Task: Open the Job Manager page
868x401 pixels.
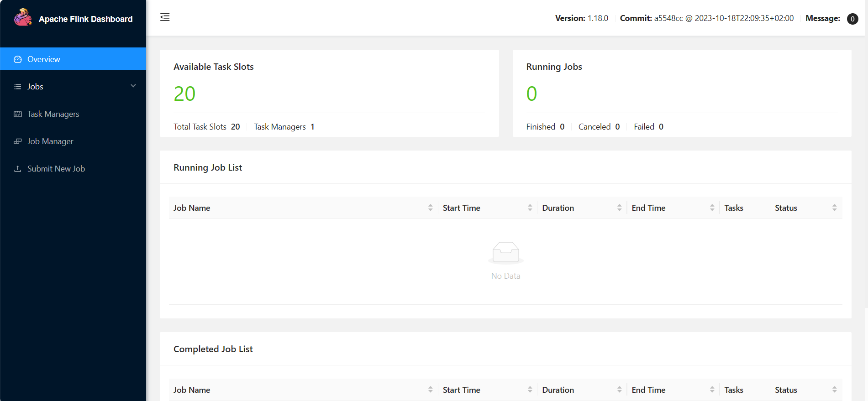Action: (x=50, y=141)
